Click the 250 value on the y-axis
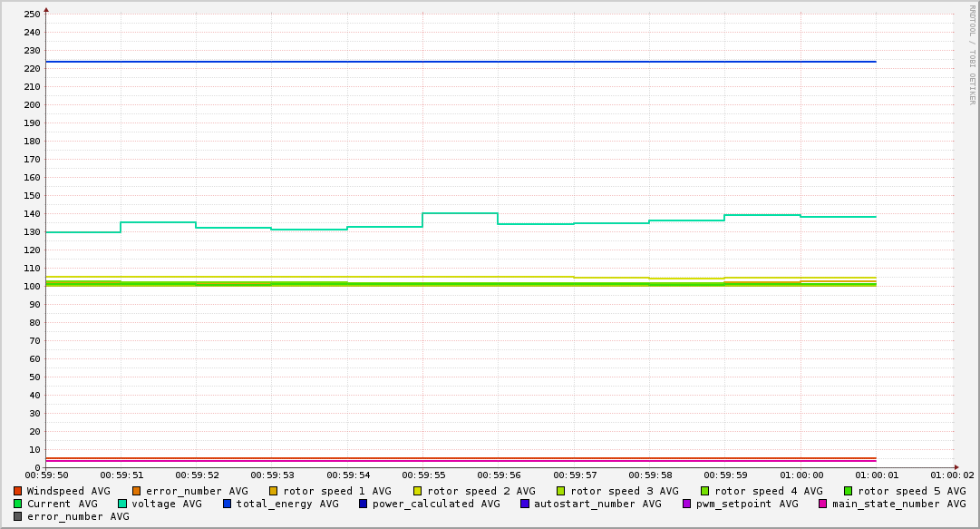This screenshot has width=980, height=529. tap(33, 14)
